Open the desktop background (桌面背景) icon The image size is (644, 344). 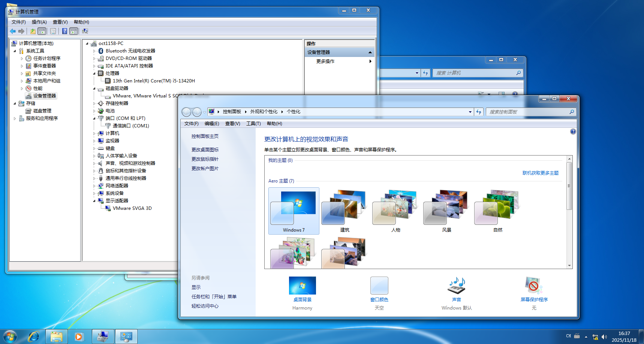[x=302, y=286]
